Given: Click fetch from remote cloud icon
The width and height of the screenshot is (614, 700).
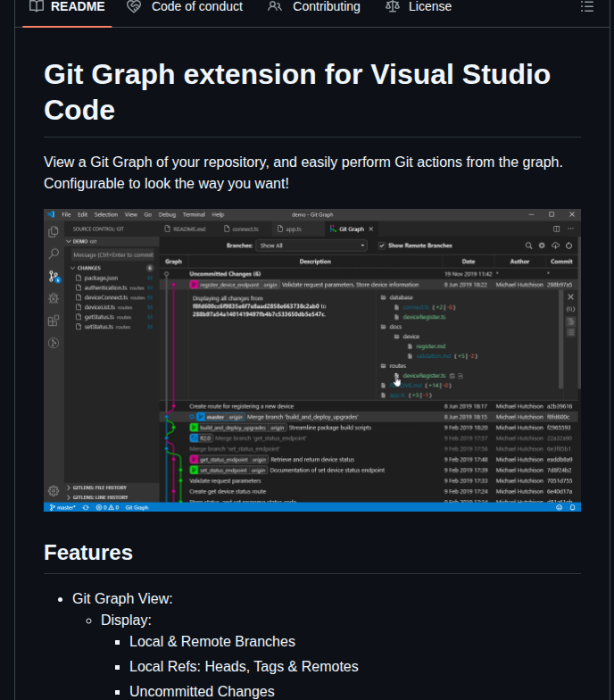Looking at the screenshot, I should (x=555, y=246).
